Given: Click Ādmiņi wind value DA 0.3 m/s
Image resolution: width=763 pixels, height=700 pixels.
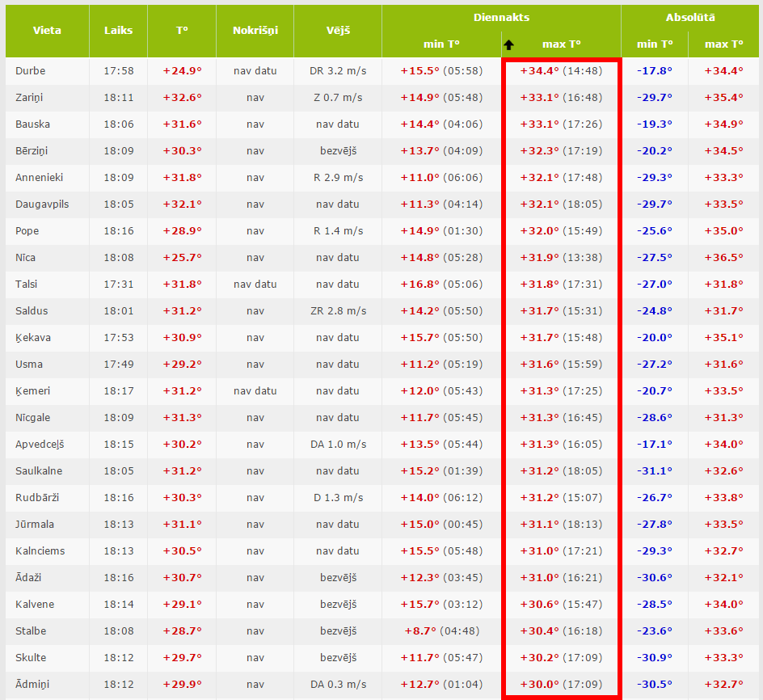Looking at the screenshot, I should click(338, 684).
